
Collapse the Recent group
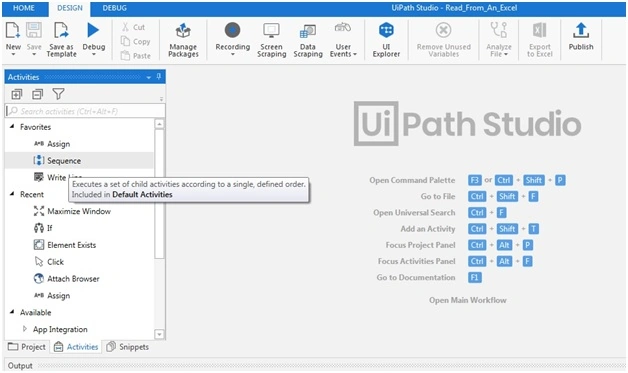(x=12, y=194)
